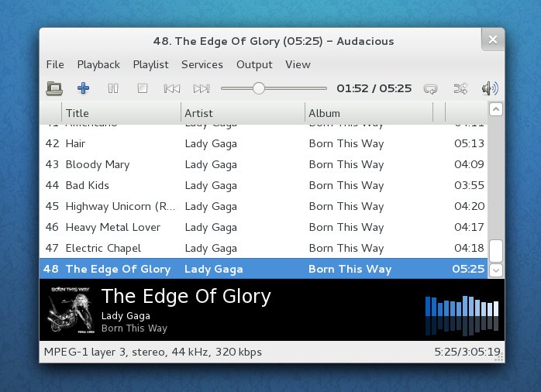
Task: Add files using the blue plus icon
Action: click(x=83, y=88)
